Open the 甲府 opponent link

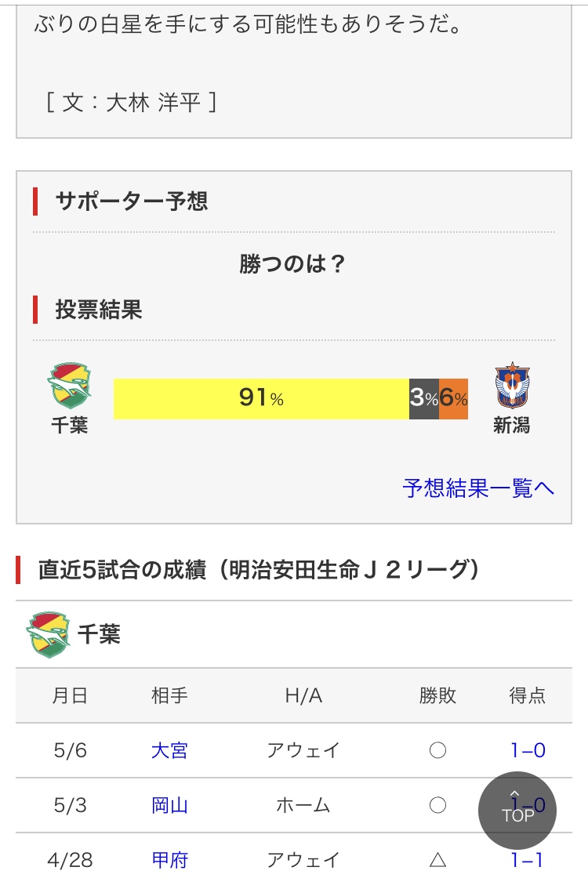tap(169, 859)
